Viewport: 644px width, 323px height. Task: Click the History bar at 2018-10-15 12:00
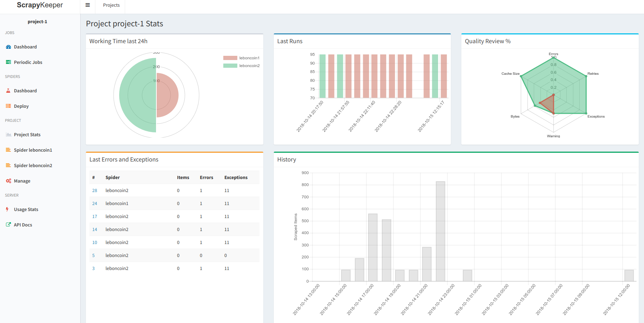coord(629,276)
